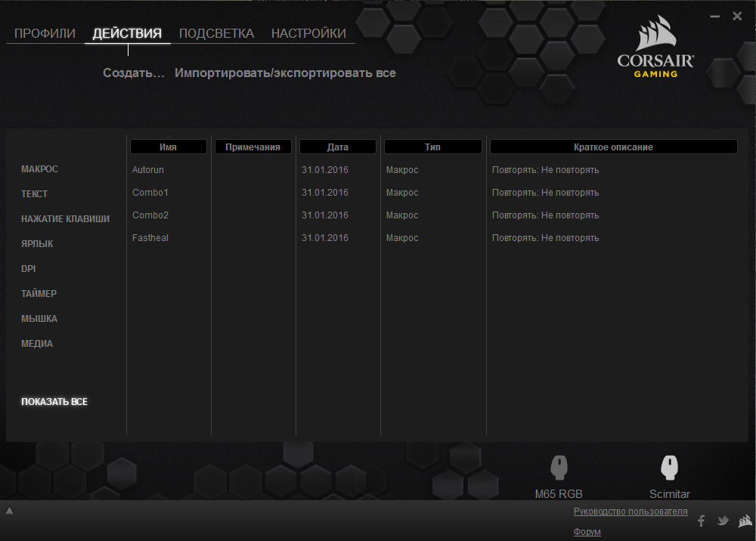Select the Scimitar mouse device icon
The image size is (756, 541).
pyautogui.click(x=669, y=468)
